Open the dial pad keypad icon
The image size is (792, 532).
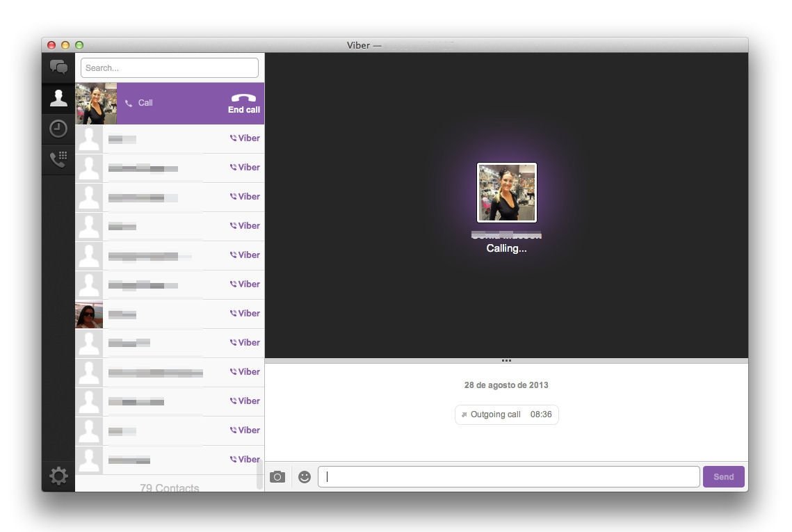point(58,159)
